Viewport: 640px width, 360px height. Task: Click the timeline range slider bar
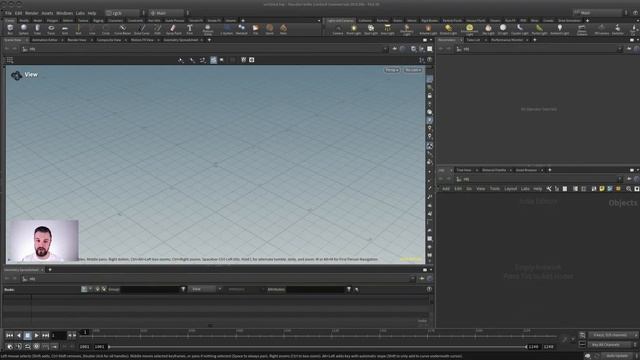tap(318, 347)
